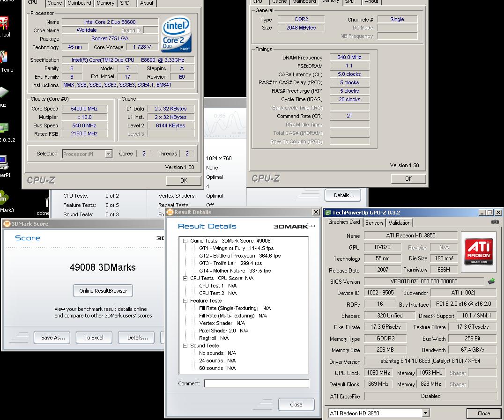Click Close in the Result Details dialog
The height and width of the screenshot is (420, 504).
pyautogui.click(x=296, y=404)
